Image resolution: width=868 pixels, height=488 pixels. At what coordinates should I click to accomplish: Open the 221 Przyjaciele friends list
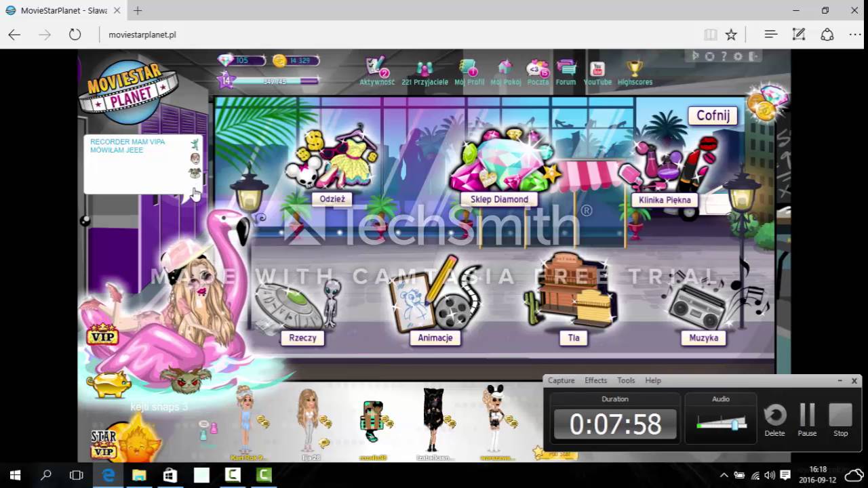[425, 73]
